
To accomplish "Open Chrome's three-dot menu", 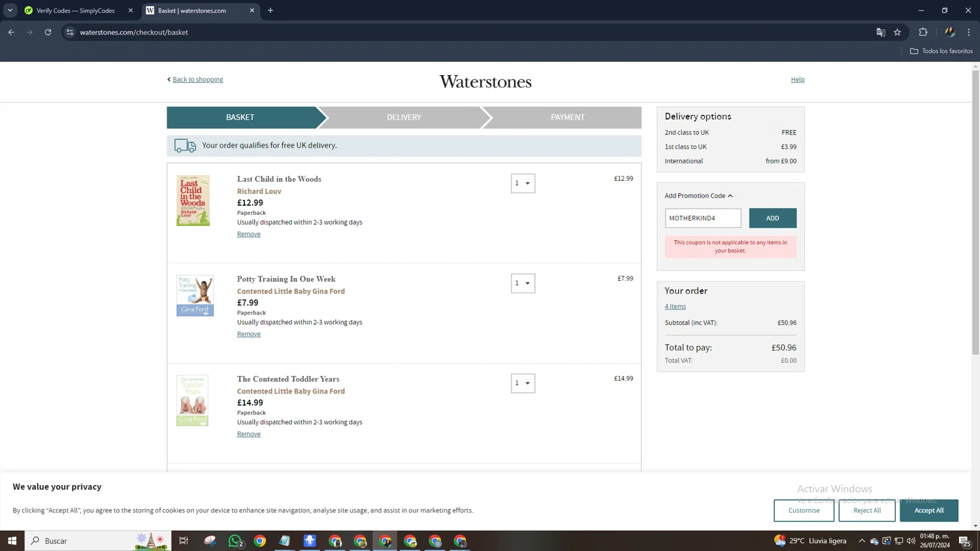I will coord(969,32).
